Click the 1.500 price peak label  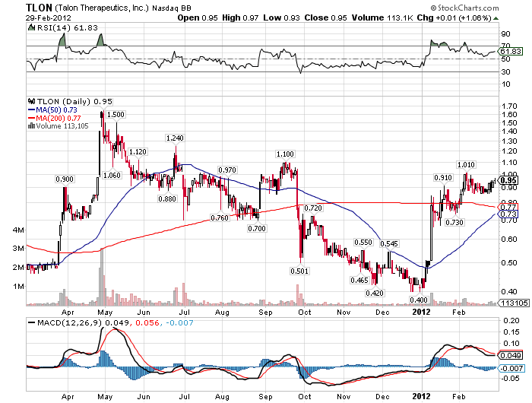pos(116,114)
